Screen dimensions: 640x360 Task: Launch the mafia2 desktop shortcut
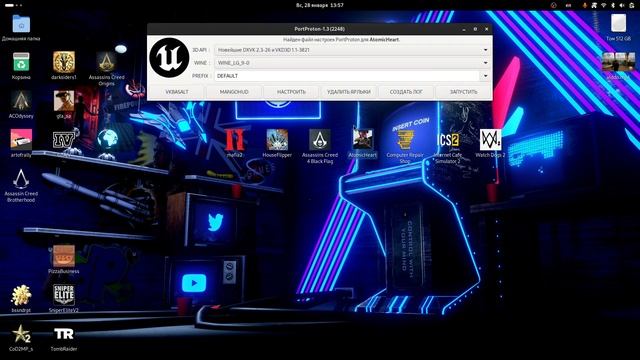tap(234, 140)
